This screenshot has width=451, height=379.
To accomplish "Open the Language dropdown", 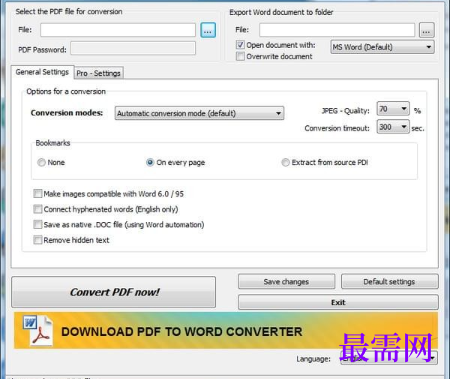I will pyautogui.click(x=389, y=358).
